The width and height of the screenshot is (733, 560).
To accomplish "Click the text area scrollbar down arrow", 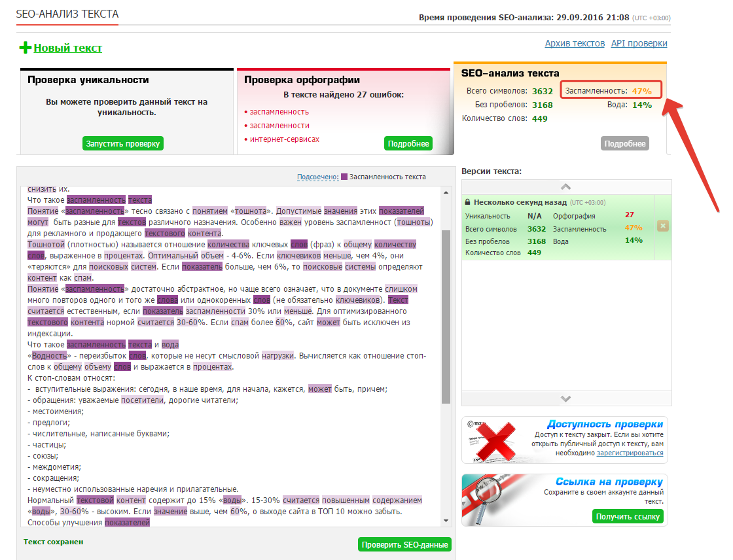I will coord(446,521).
